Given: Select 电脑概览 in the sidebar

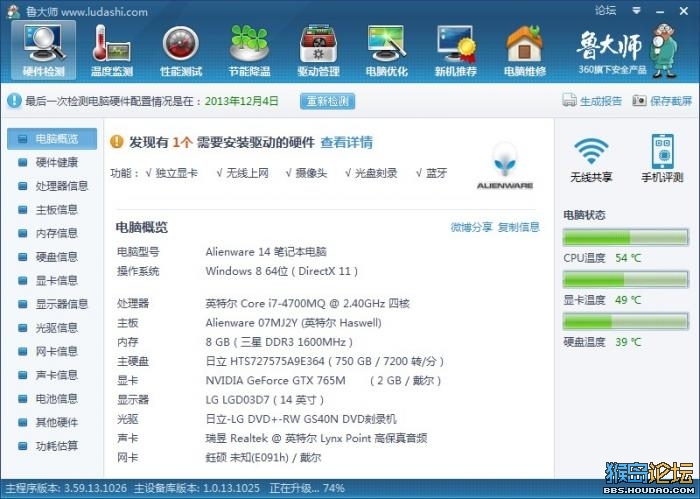Looking at the screenshot, I should click(52, 139).
